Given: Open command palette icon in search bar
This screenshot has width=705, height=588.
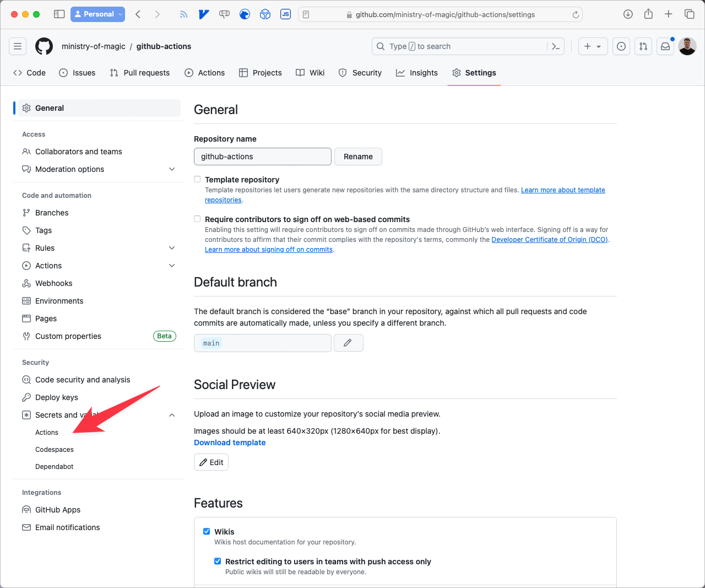Looking at the screenshot, I should tap(556, 46).
